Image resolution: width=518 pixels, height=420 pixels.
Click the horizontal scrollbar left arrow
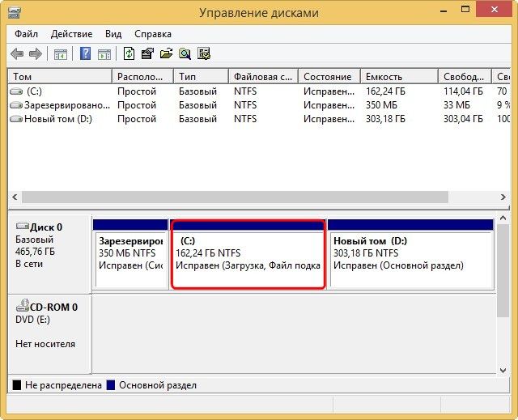tap(15, 197)
